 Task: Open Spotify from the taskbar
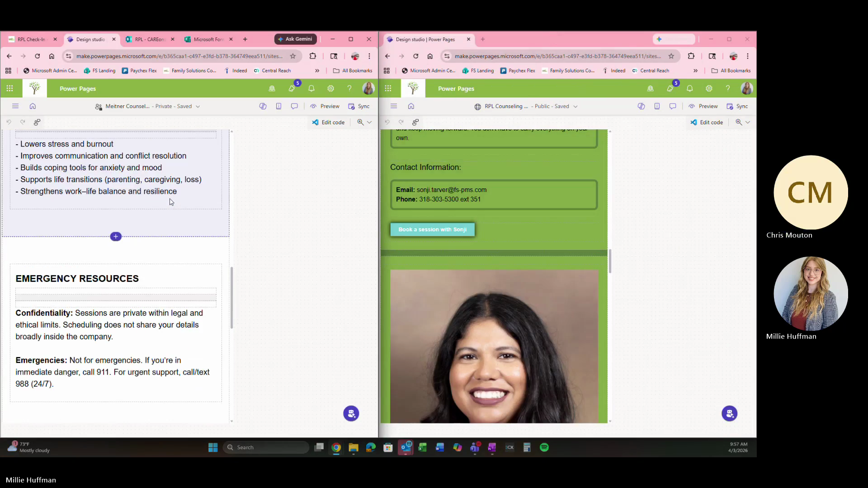544,447
